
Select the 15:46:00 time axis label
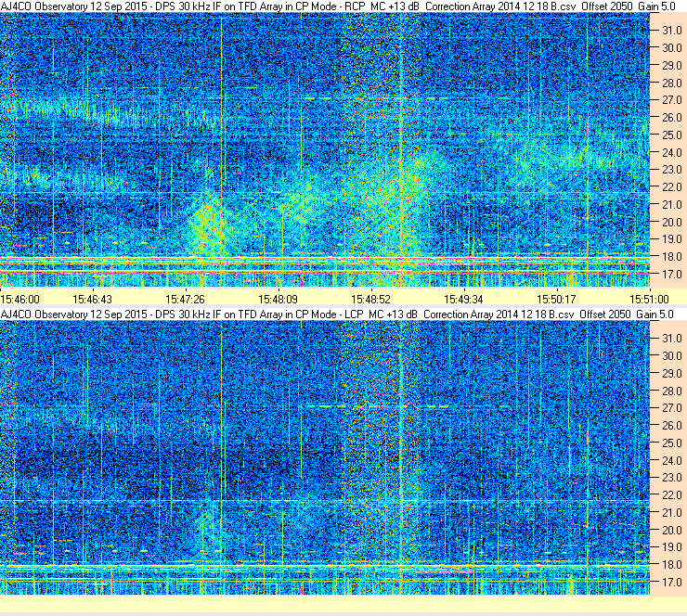click(x=20, y=300)
